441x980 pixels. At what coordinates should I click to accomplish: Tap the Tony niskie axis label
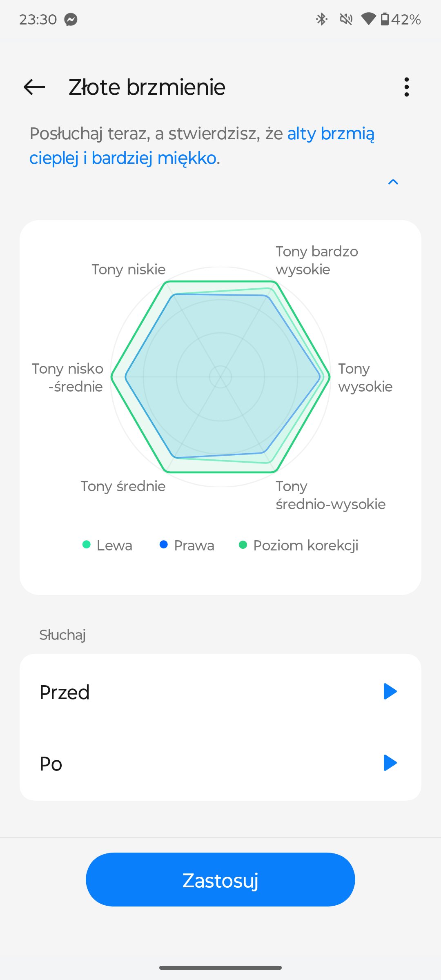(x=129, y=269)
